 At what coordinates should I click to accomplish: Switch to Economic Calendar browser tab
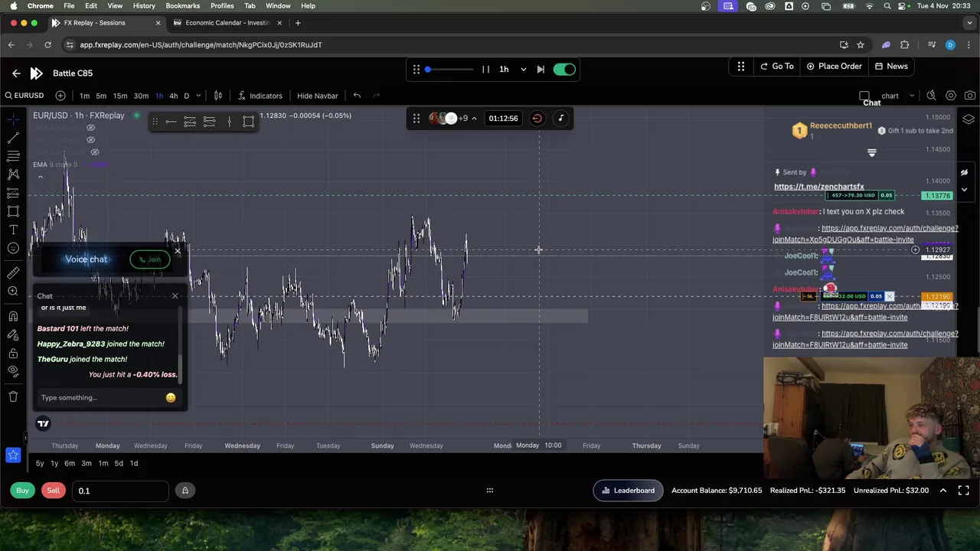coord(227,23)
